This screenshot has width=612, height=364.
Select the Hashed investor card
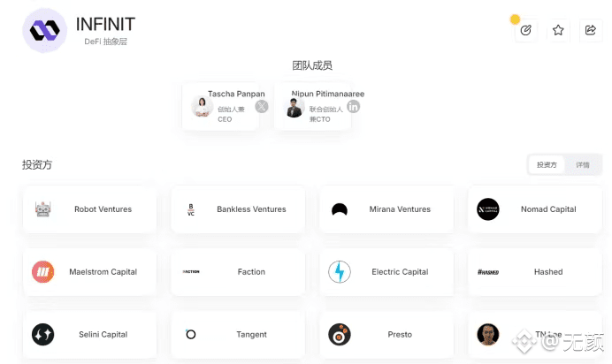(535, 271)
